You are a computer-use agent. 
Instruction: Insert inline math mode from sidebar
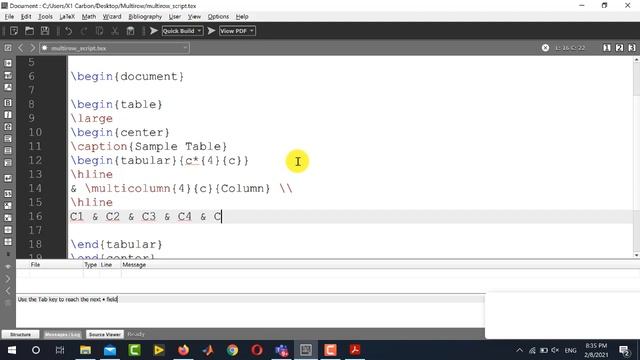(x=8, y=194)
